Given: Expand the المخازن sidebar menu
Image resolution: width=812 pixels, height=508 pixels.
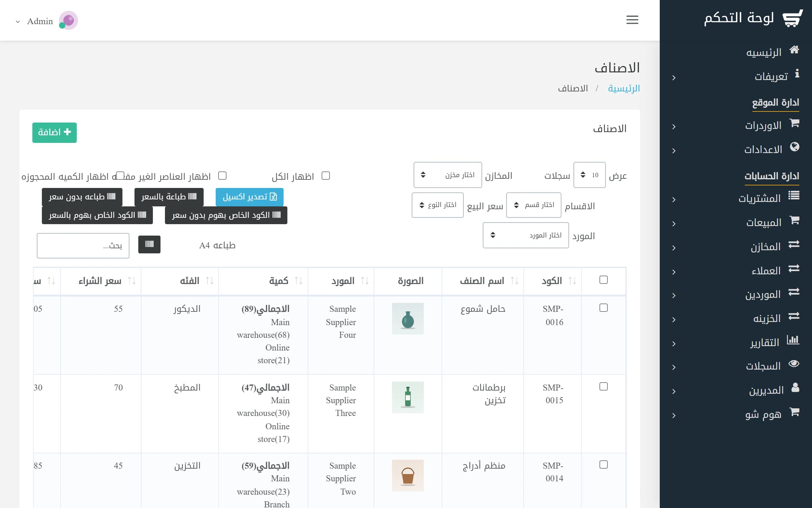Looking at the screenshot, I should coord(737,247).
